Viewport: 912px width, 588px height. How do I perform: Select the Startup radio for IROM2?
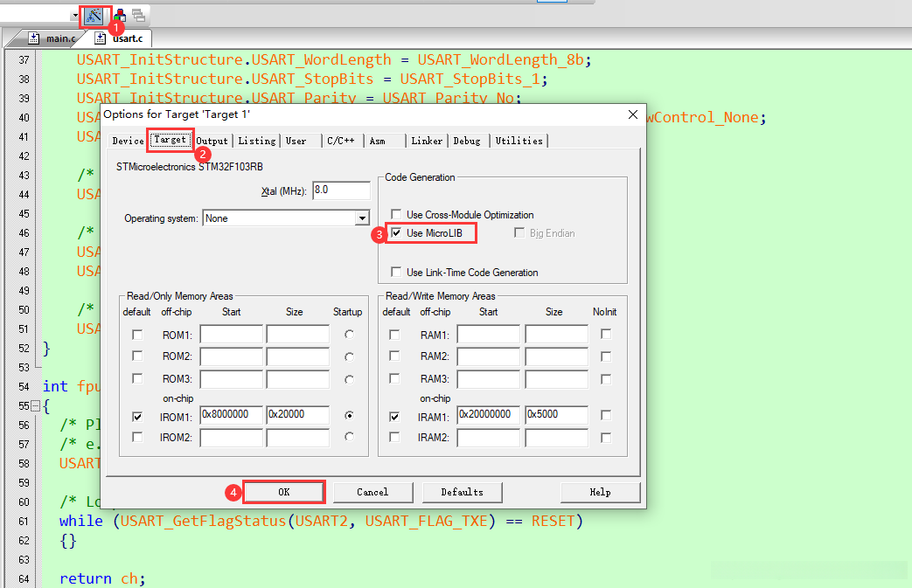[349, 436]
